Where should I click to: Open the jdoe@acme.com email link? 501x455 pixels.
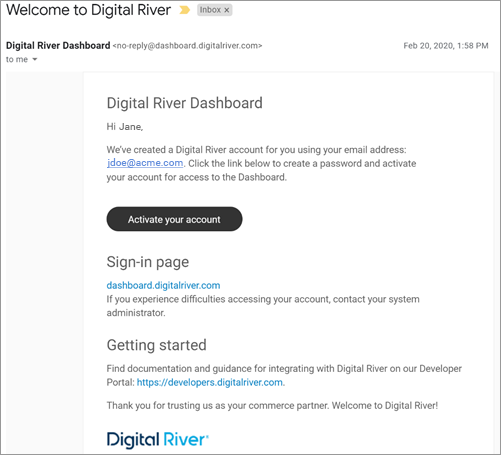point(145,163)
